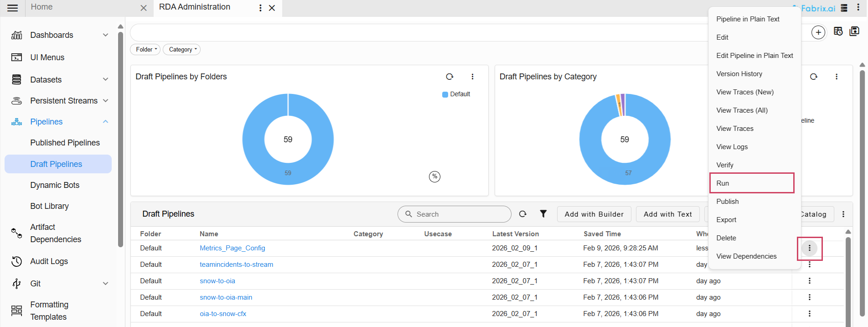Click the plus icon to add filter
This screenshot has height=327, width=868.
coord(818,32)
